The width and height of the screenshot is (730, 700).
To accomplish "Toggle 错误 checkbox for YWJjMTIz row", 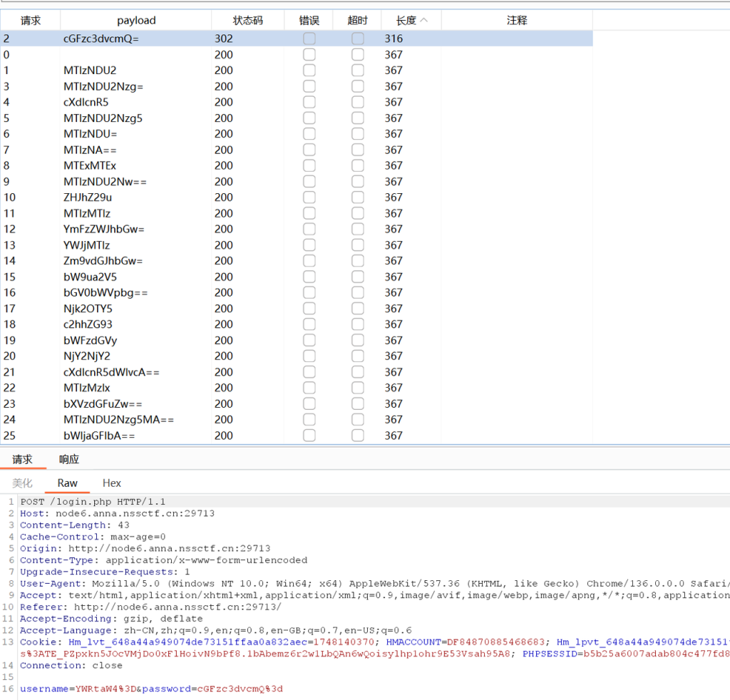I will point(309,245).
